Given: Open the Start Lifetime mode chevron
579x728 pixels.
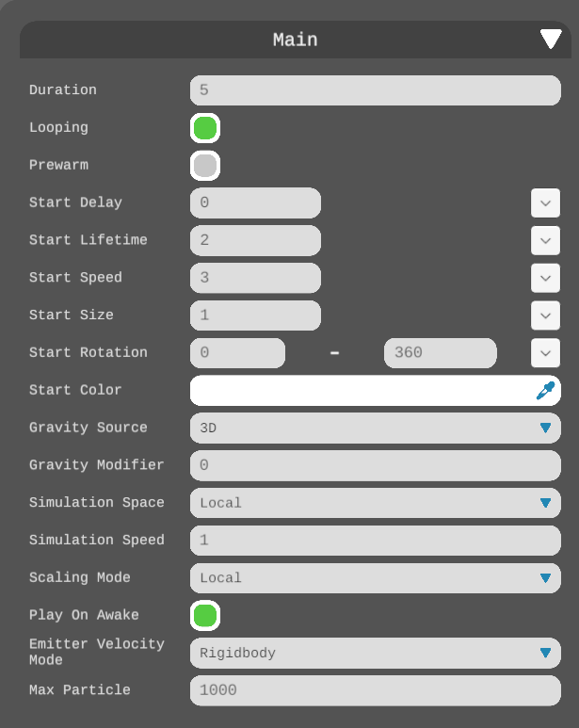Looking at the screenshot, I should click(x=545, y=240).
